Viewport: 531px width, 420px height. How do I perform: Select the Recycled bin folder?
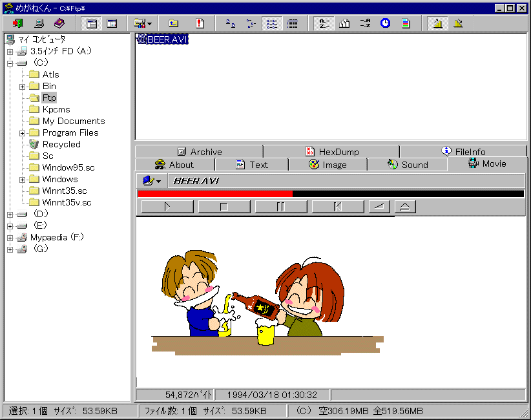(x=55, y=144)
